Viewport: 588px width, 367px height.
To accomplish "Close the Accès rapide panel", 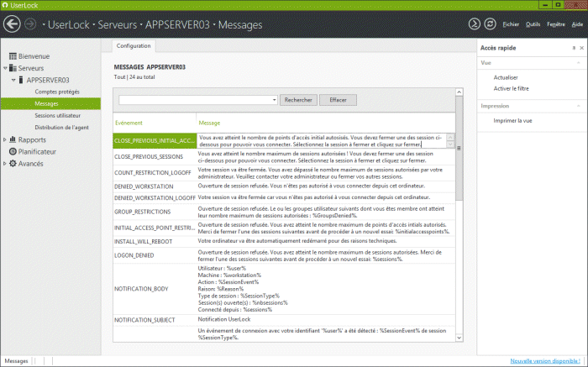I will [581, 48].
